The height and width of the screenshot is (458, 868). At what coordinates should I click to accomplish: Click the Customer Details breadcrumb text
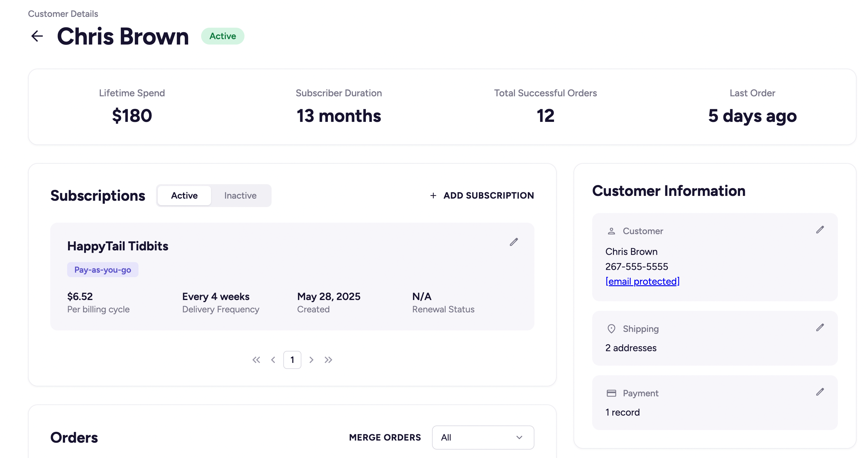coord(63,14)
